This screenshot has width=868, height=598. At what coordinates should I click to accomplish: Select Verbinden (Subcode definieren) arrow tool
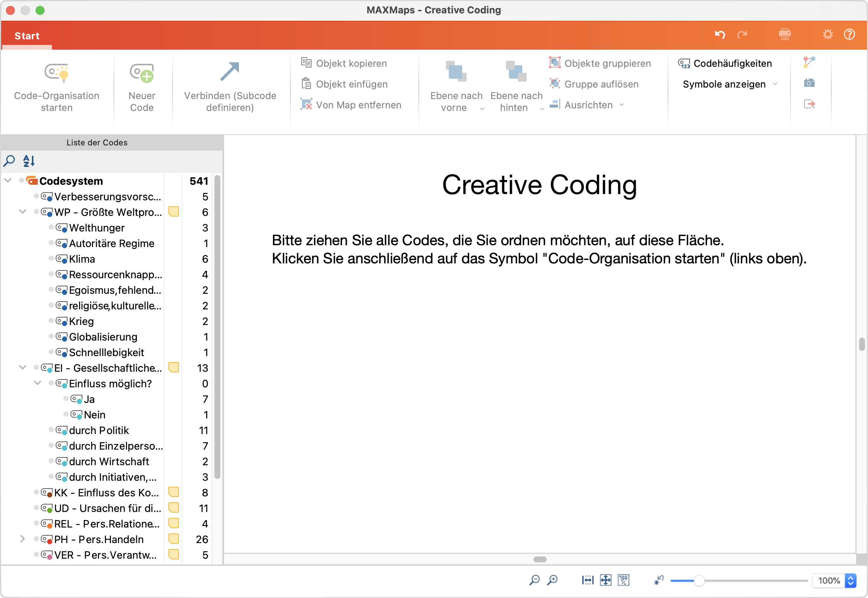pyautogui.click(x=230, y=88)
